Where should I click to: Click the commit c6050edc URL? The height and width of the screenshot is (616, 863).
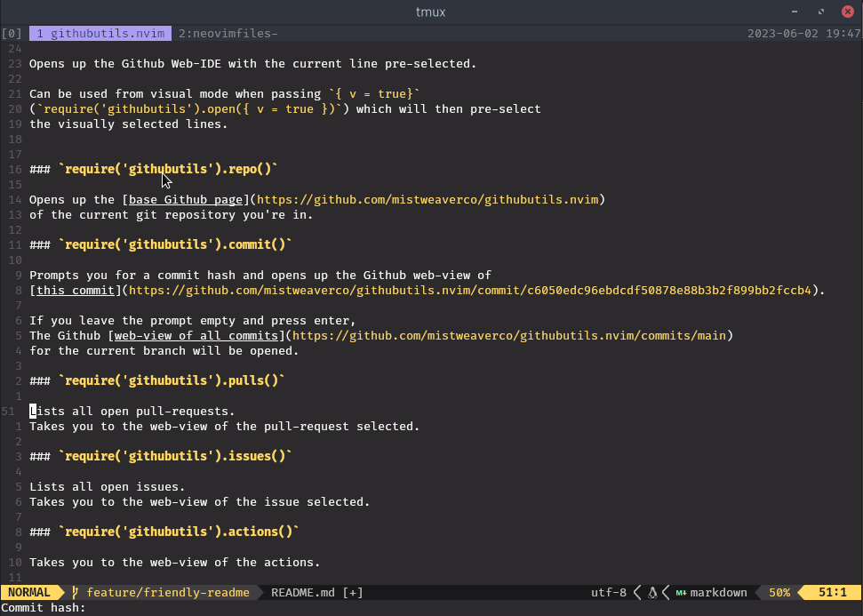click(470, 290)
